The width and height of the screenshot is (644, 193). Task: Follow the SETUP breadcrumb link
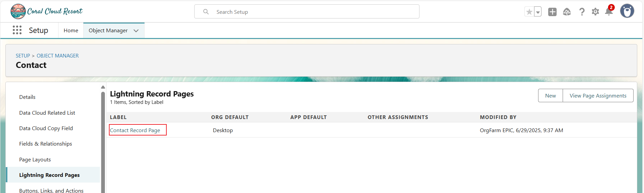coord(23,56)
